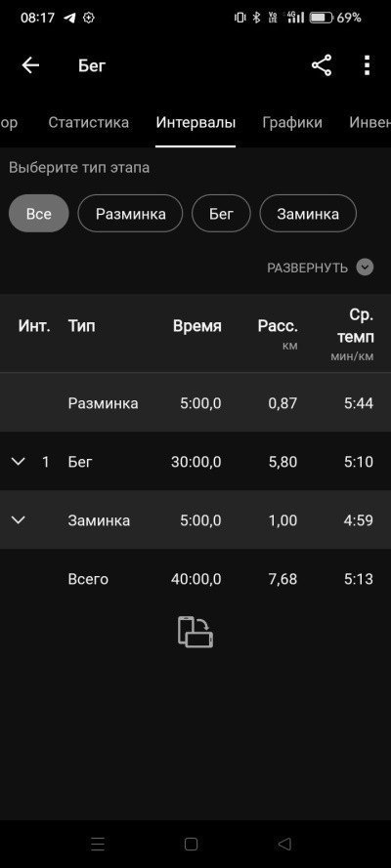Tap the rotate device landscape icon

195,632
